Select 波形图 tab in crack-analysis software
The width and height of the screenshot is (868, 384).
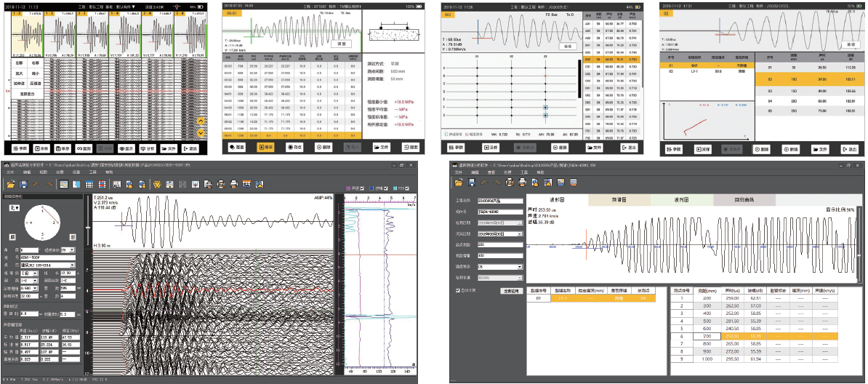point(557,199)
